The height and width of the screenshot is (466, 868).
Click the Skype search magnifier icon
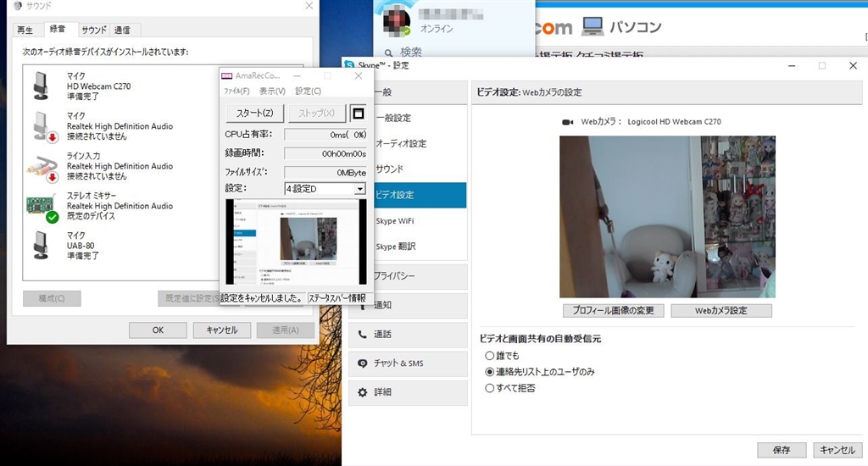click(x=388, y=53)
